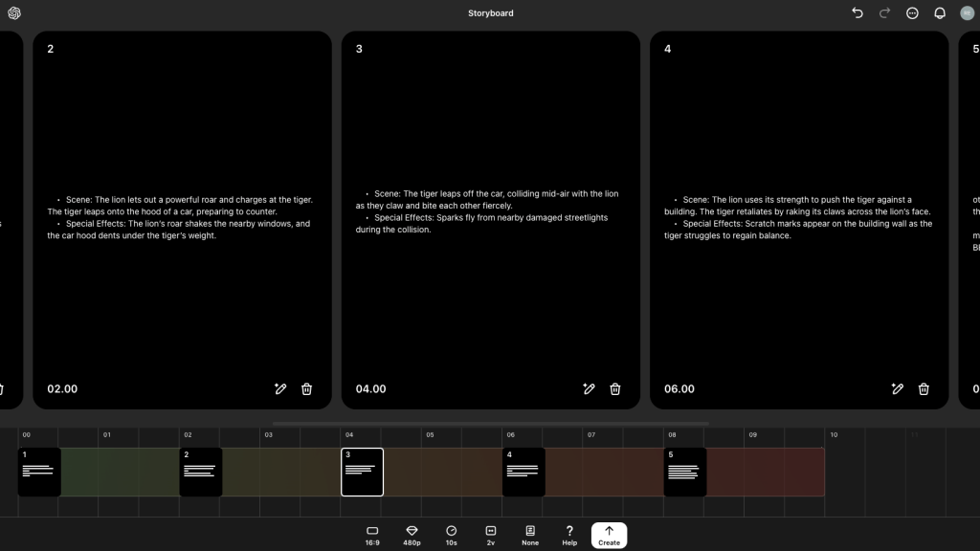The image size is (980, 551).
Task: Select timeline card 4
Action: pyautogui.click(x=523, y=473)
